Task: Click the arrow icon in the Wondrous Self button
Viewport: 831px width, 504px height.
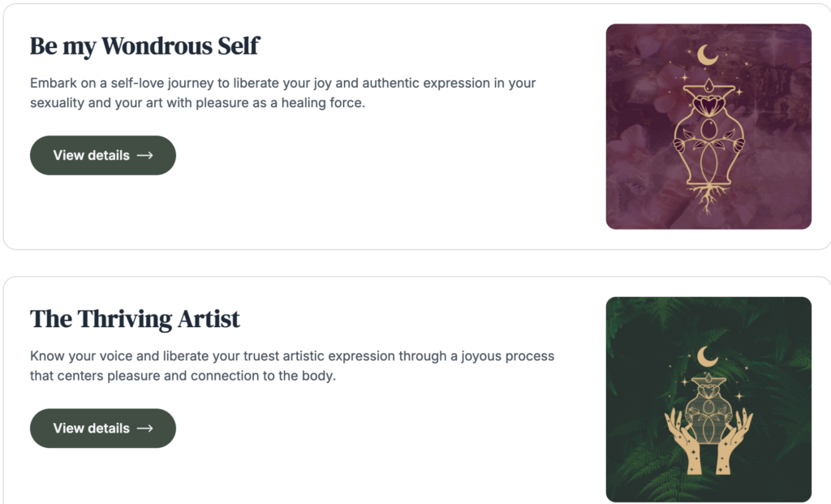Action: click(x=144, y=156)
